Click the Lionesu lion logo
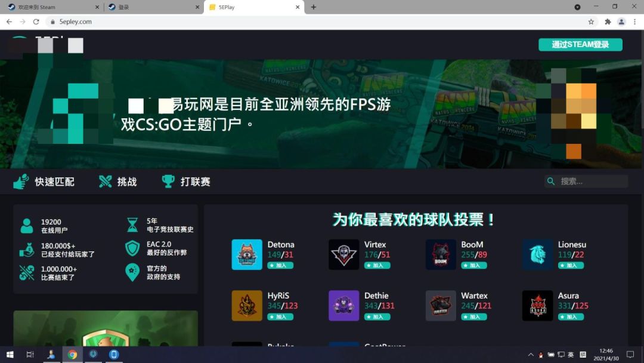 538,254
